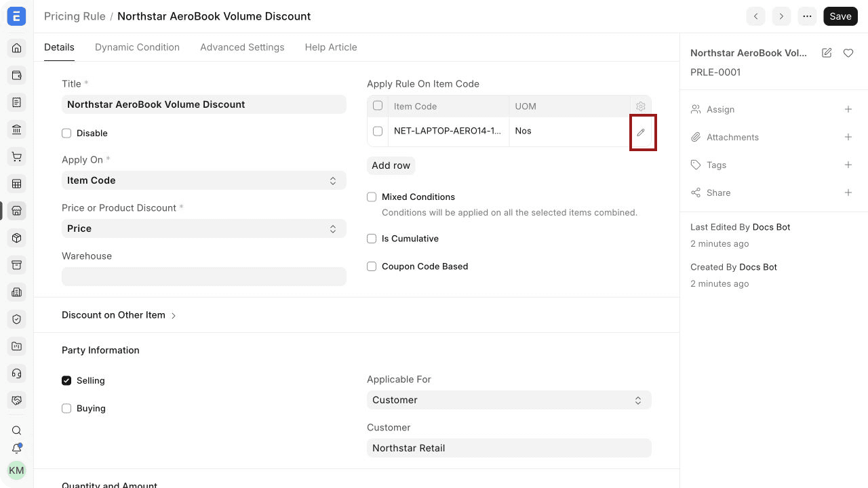The image size is (868, 488).
Task: Click the Customer field Northstar Retail
Action: pos(509,448)
